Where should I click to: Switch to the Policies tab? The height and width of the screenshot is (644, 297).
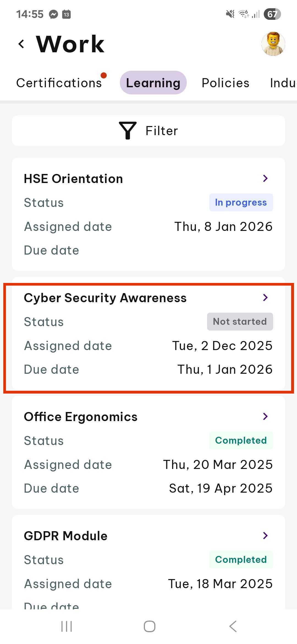coord(226,83)
